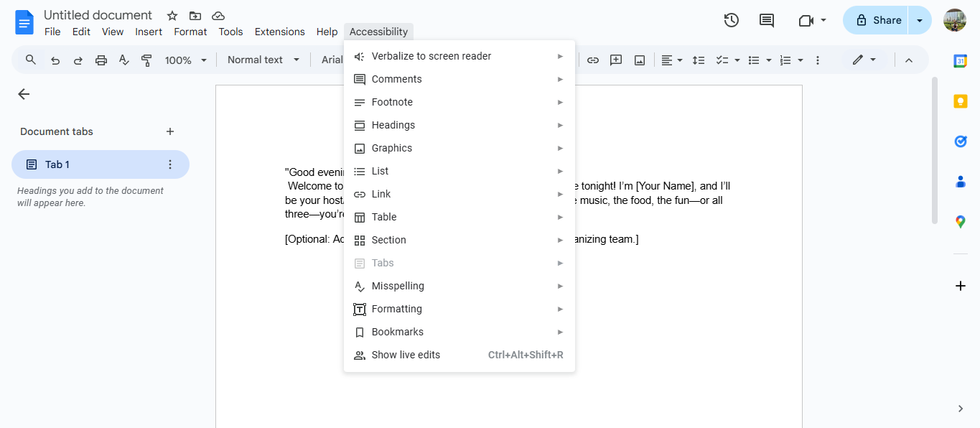Open version history
The height and width of the screenshot is (428, 980).
click(x=731, y=20)
